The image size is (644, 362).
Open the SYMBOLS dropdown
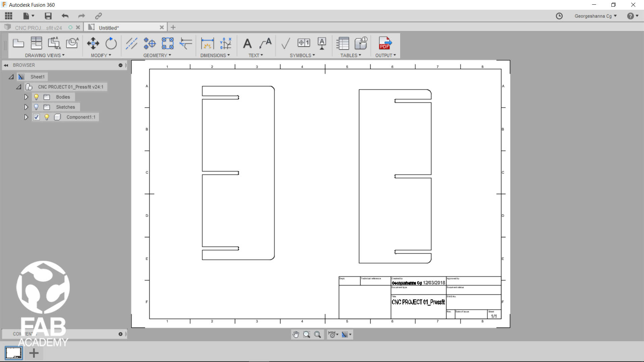[302, 55]
